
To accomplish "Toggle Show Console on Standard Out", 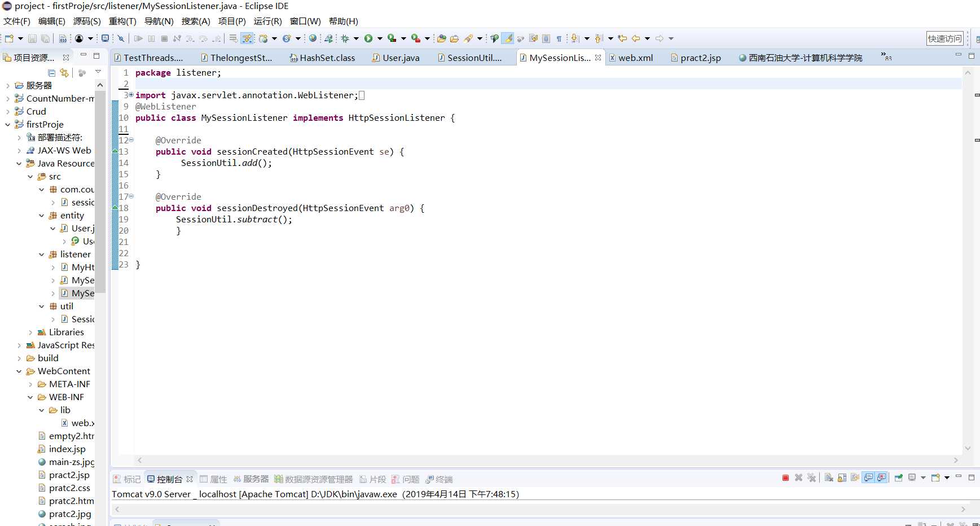I will (868, 477).
